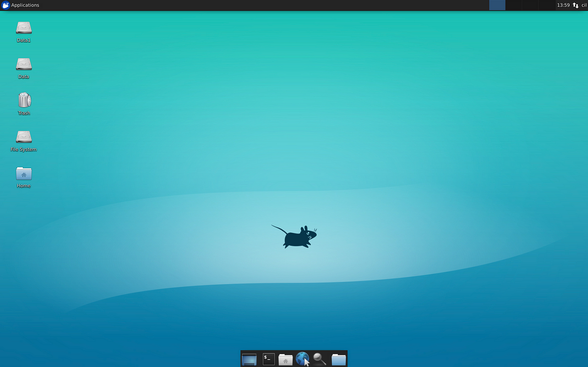Viewport: 588px width, 367px height.
Task: Click Show Desktop in the bottom dock
Action: 249,359
